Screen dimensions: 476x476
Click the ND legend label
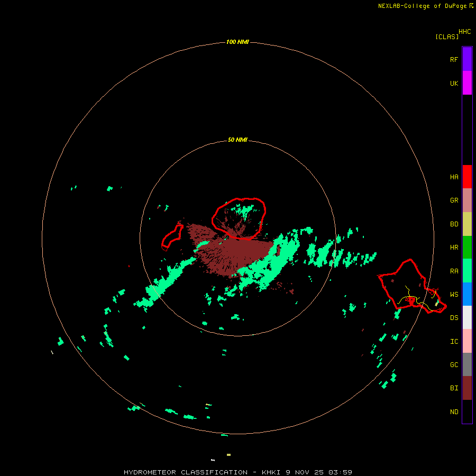(x=454, y=412)
